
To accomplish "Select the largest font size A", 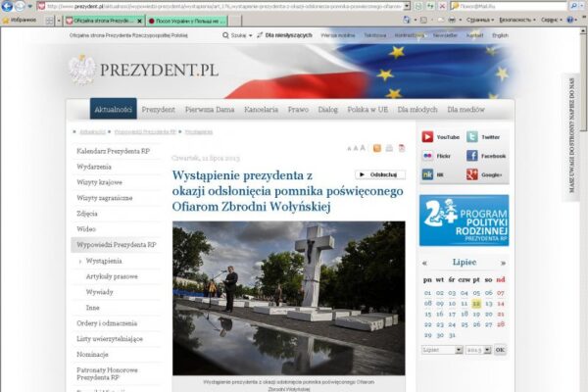I will coord(363,148).
